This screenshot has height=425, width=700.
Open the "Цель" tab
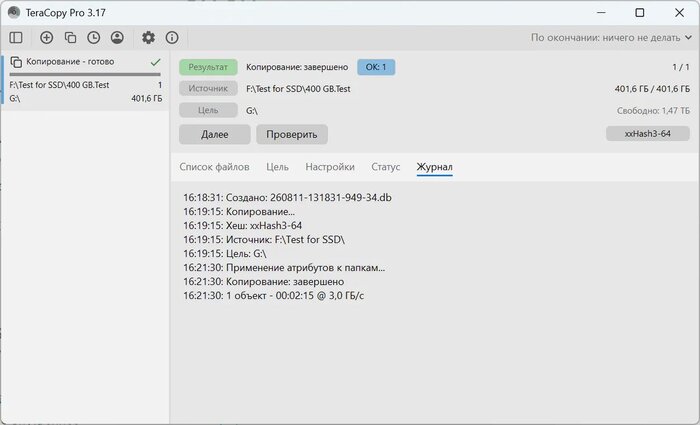click(x=277, y=167)
